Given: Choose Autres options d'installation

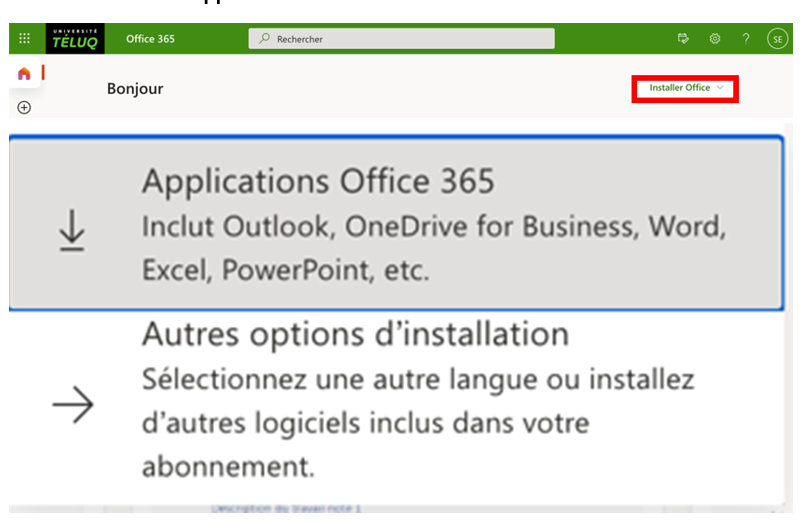Looking at the screenshot, I should point(355,333).
